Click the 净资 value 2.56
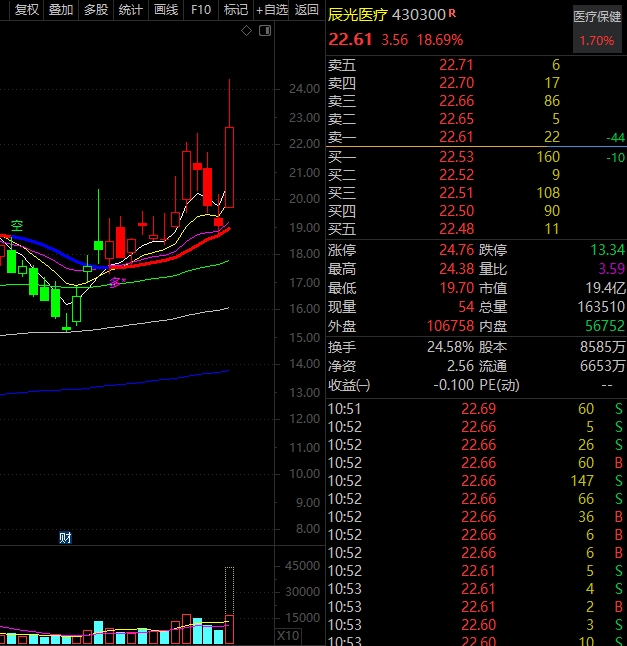This screenshot has width=627, height=646. (460, 366)
